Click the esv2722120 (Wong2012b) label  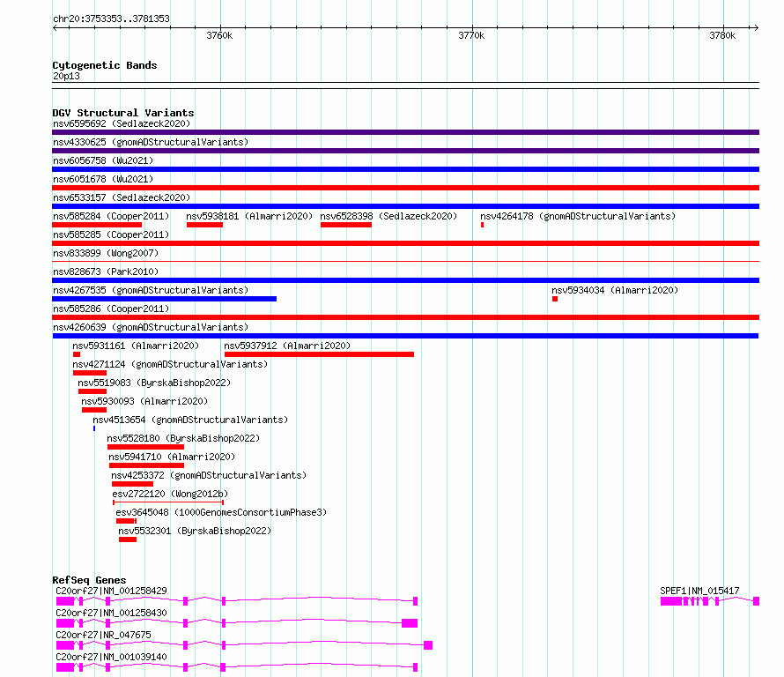click(x=170, y=494)
